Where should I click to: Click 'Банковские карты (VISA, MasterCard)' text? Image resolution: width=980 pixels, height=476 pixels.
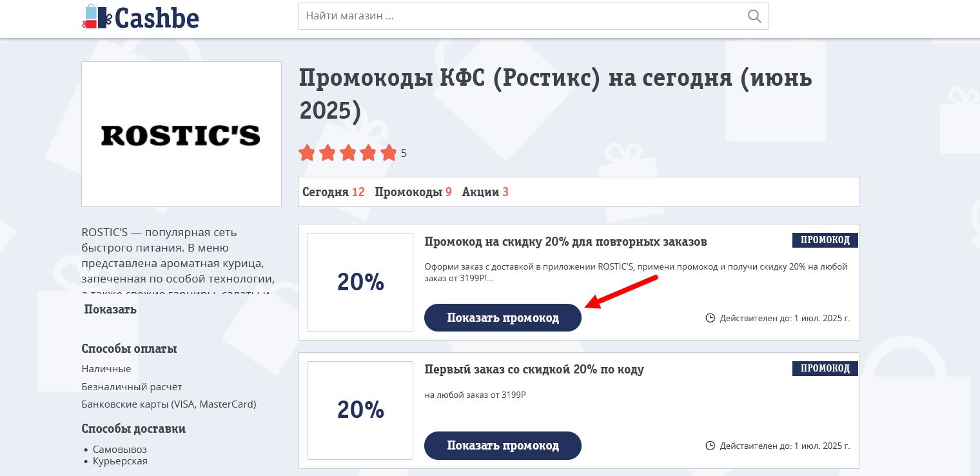coord(169,404)
